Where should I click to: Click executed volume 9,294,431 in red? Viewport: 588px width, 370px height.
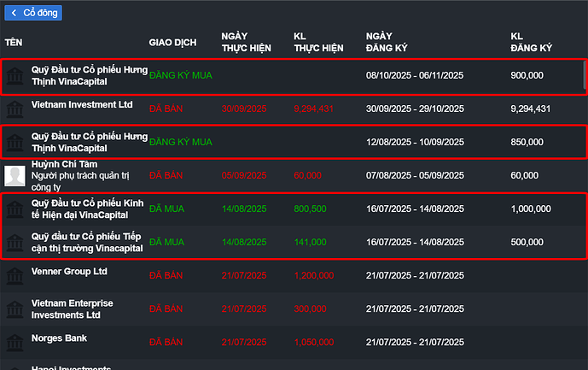tap(313, 109)
